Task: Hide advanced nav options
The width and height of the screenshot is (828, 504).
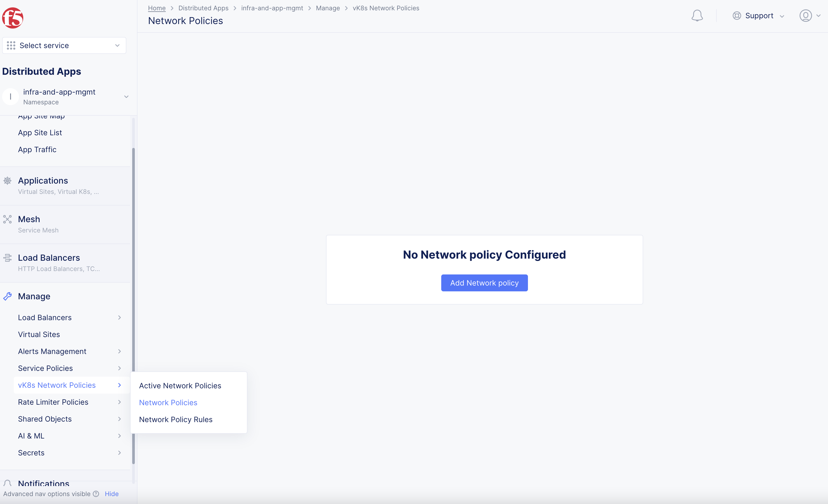Action: pos(112,494)
